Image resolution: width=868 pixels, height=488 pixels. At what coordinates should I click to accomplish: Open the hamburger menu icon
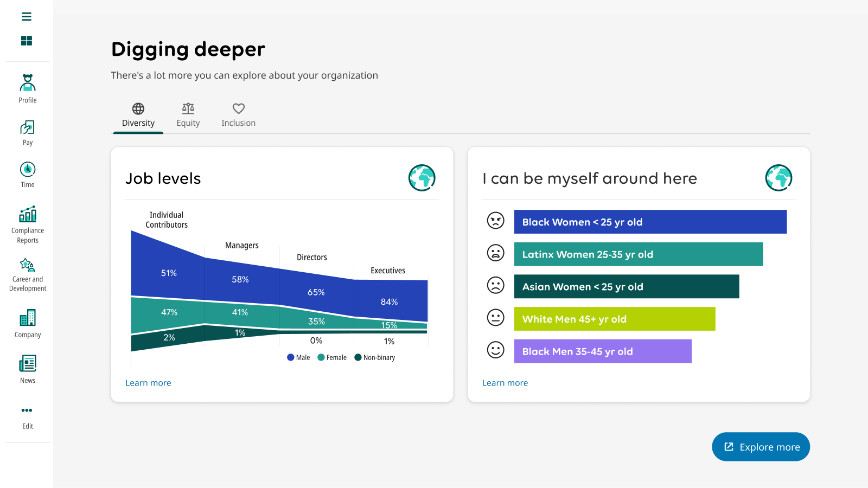(27, 17)
